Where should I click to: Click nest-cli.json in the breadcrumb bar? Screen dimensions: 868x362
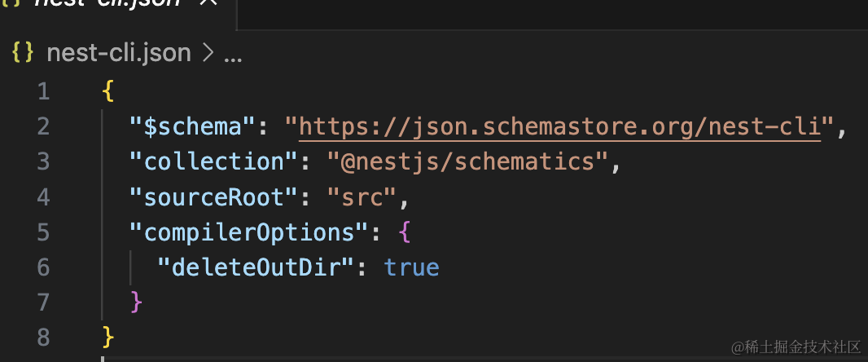coord(119,54)
